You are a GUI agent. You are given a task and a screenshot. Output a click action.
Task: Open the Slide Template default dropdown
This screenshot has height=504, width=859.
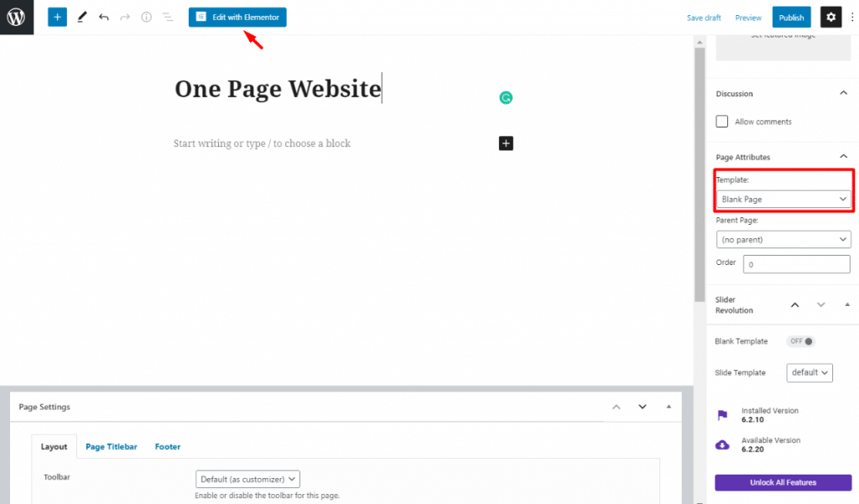pyautogui.click(x=810, y=372)
